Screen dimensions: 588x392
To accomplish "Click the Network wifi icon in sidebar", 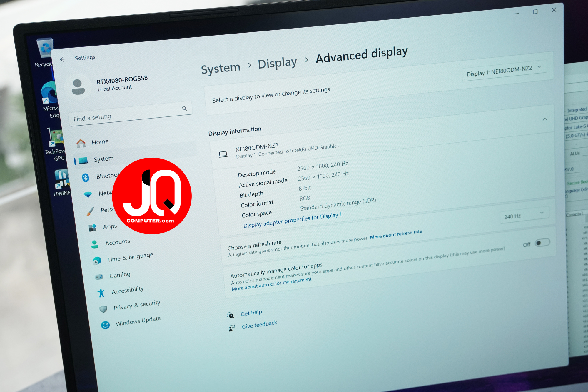I will (88, 194).
